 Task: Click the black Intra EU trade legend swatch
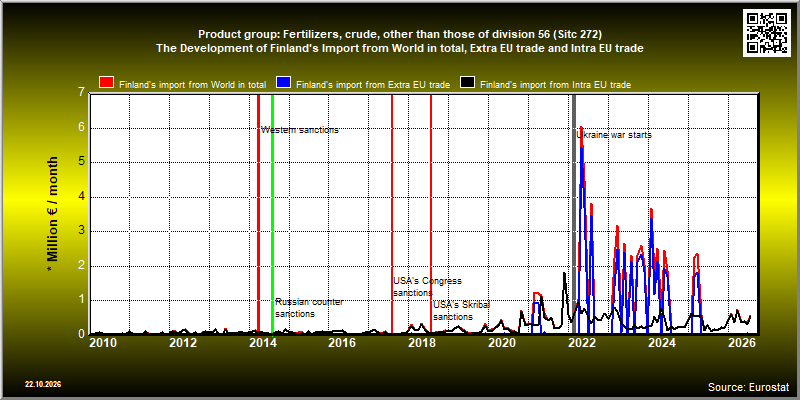coord(468,83)
